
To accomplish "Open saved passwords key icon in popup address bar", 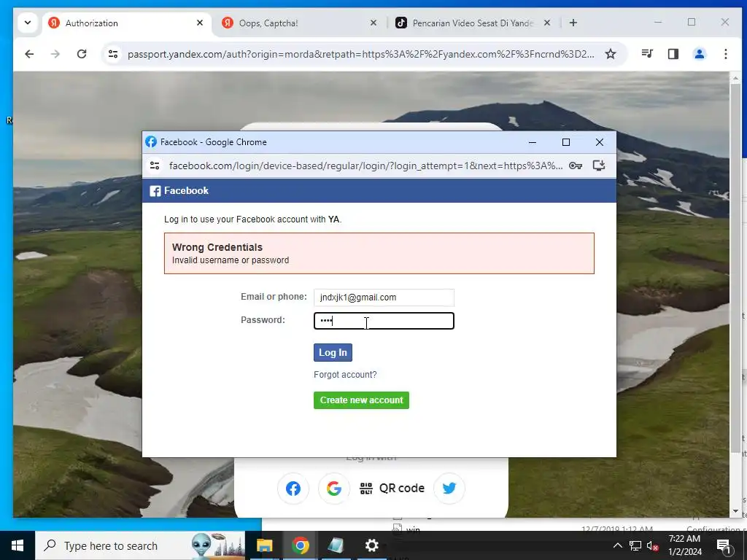I will [576, 166].
